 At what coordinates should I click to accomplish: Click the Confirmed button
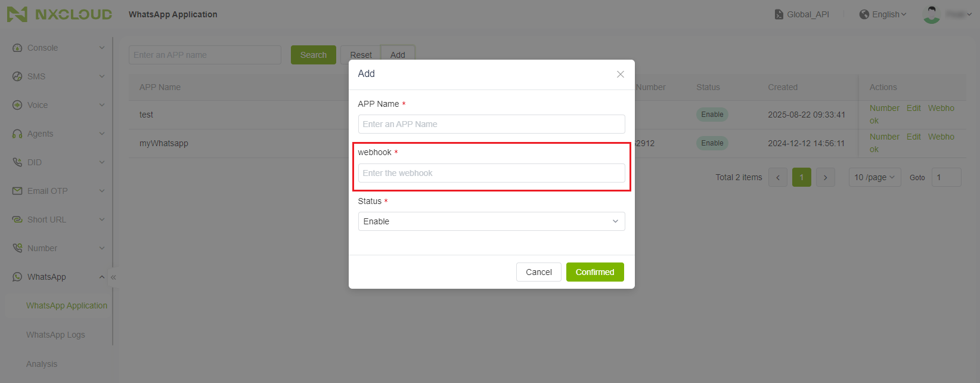point(595,272)
